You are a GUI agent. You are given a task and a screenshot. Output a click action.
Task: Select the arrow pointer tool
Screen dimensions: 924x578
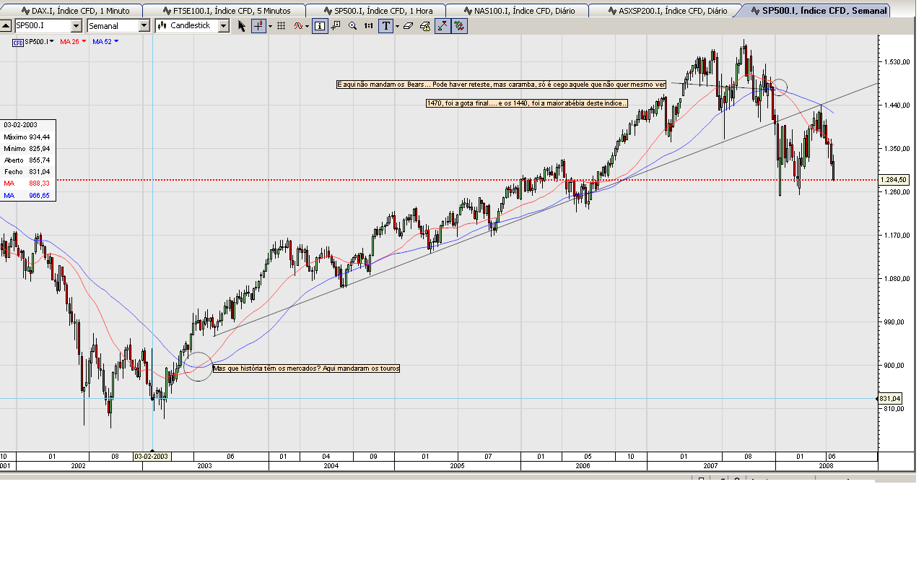242,25
